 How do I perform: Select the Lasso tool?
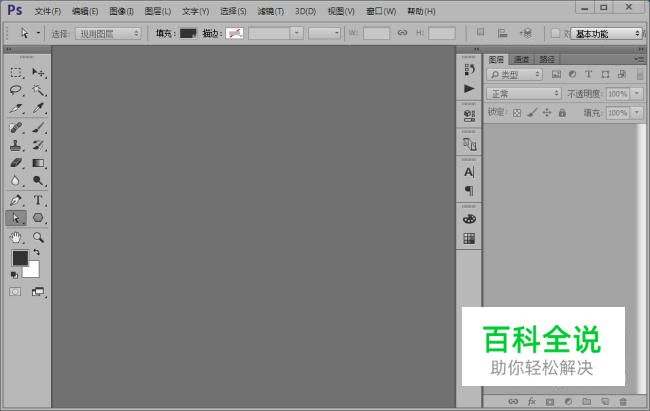coord(16,90)
